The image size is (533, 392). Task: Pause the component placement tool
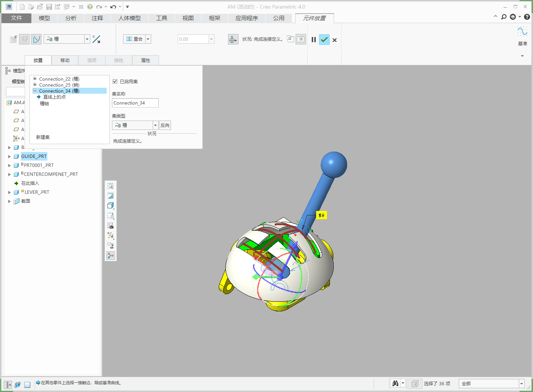click(314, 40)
